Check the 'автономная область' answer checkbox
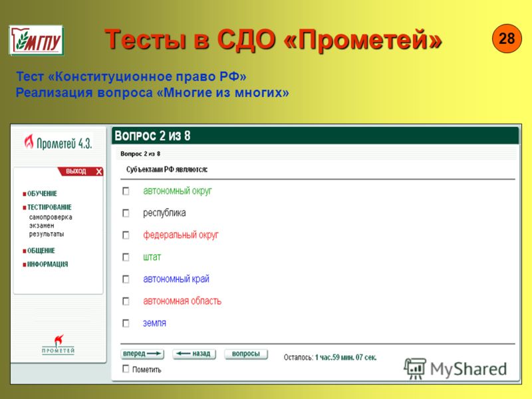The width and height of the screenshot is (532, 399). tap(126, 301)
